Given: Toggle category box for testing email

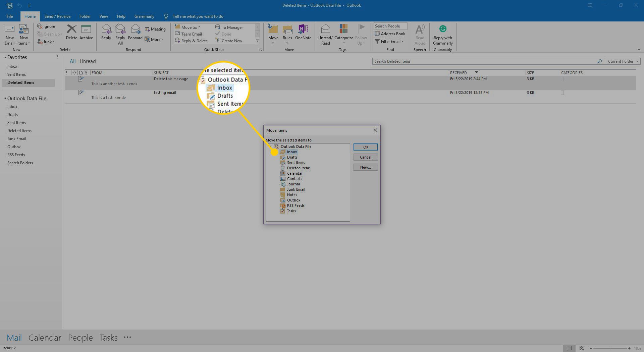Looking at the screenshot, I should pyautogui.click(x=562, y=93).
